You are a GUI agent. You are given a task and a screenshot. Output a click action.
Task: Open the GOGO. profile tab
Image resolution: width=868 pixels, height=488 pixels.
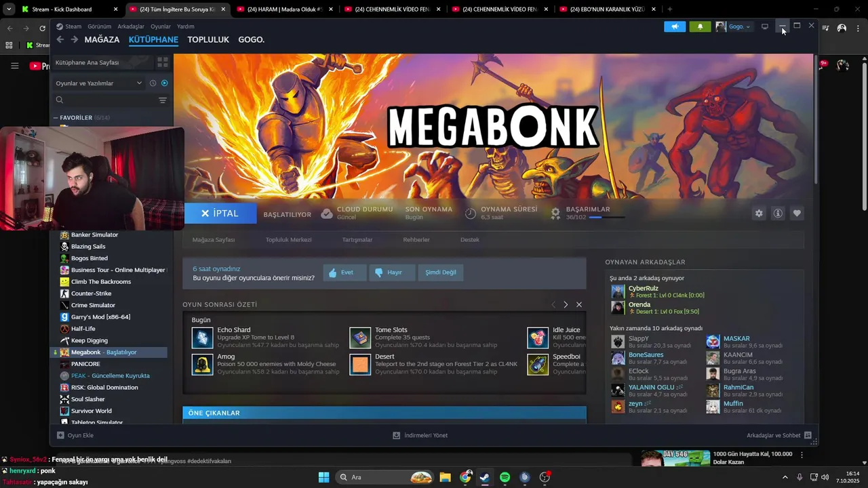pyautogui.click(x=252, y=39)
